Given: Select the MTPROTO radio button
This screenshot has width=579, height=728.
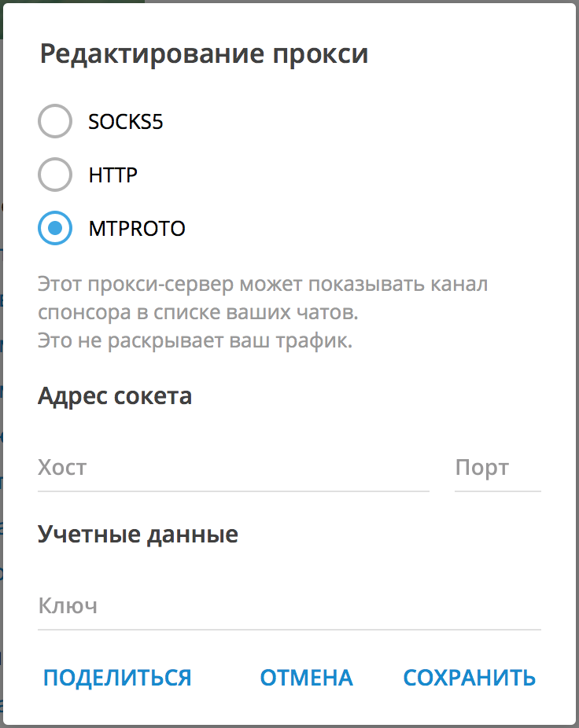Looking at the screenshot, I should point(54,228).
